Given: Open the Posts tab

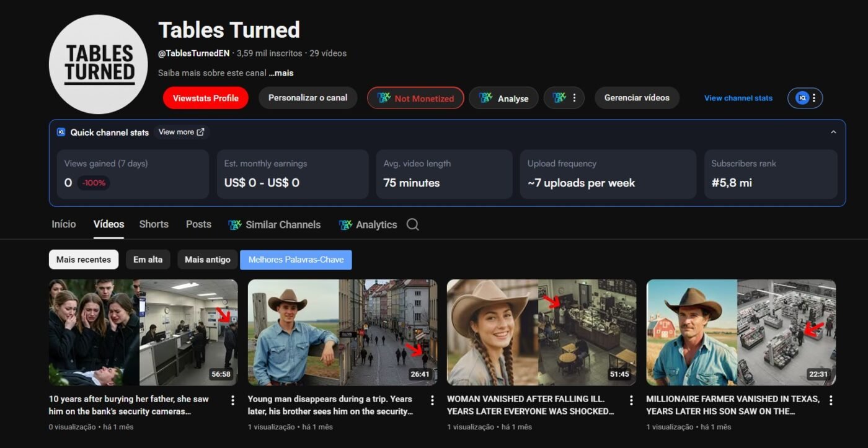Looking at the screenshot, I should click(198, 224).
